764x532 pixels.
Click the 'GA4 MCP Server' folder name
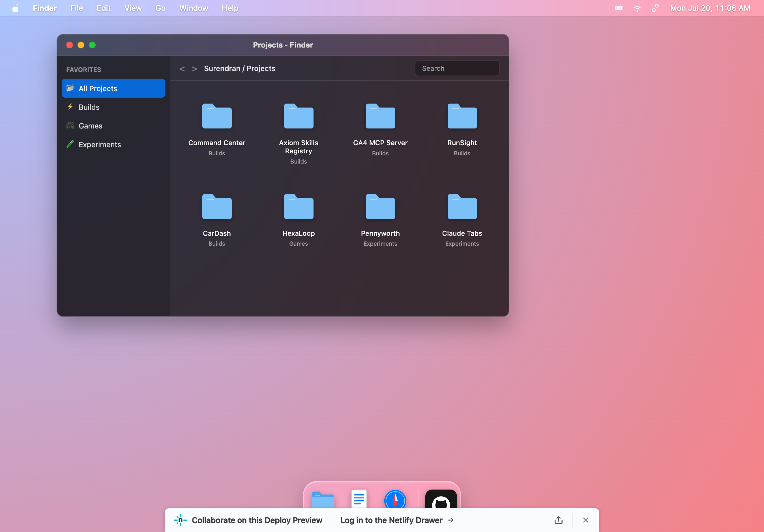tap(380, 143)
